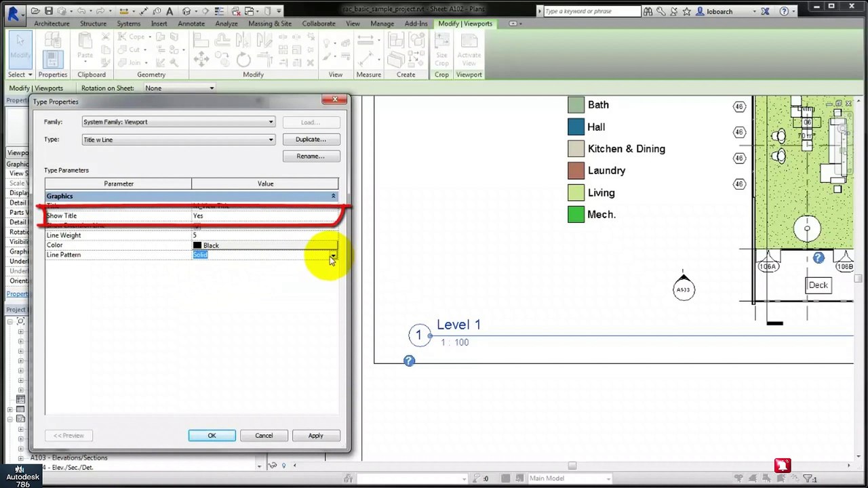The width and height of the screenshot is (868, 488).
Task: Click the Black color swatch value
Action: click(x=264, y=245)
